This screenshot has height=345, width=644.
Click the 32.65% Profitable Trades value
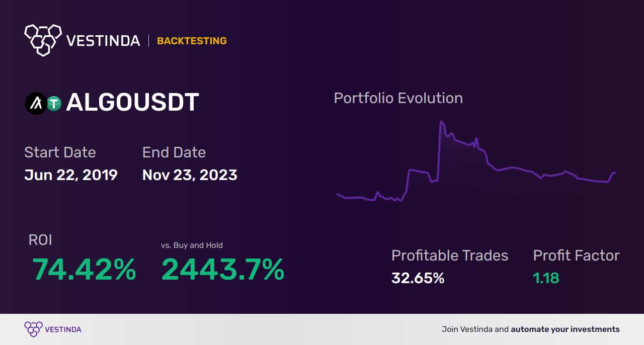pyautogui.click(x=418, y=278)
